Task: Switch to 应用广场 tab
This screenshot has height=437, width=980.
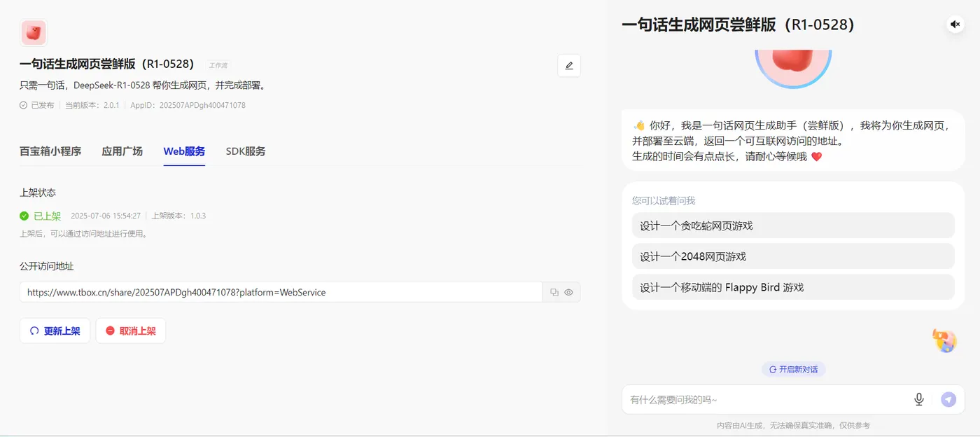Action: tap(122, 151)
